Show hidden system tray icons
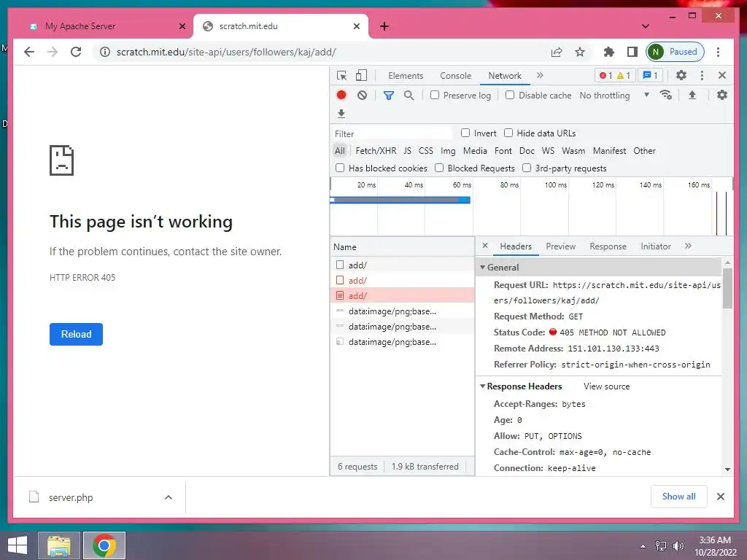The height and width of the screenshot is (560, 747). tap(643, 545)
